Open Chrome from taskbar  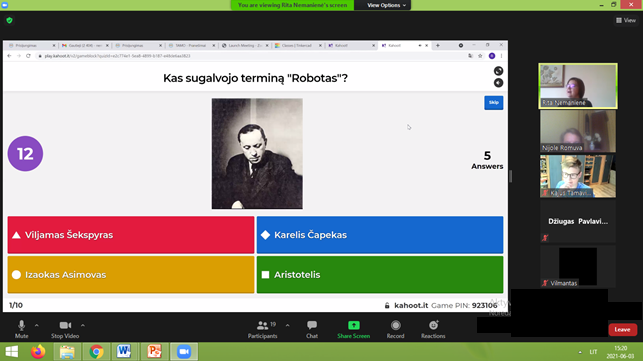click(x=96, y=352)
